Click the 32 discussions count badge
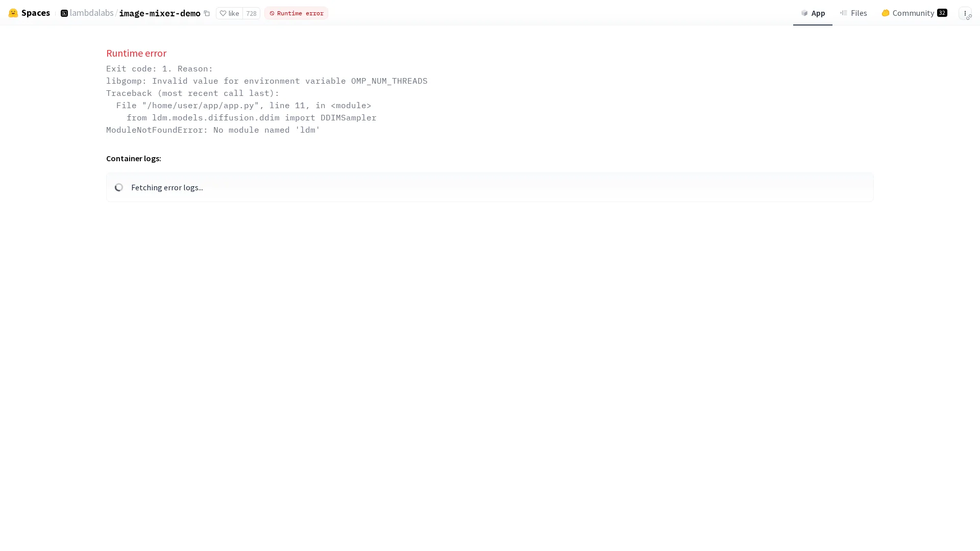This screenshot has height=551, width=980. pyautogui.click(x=942, y=13)
